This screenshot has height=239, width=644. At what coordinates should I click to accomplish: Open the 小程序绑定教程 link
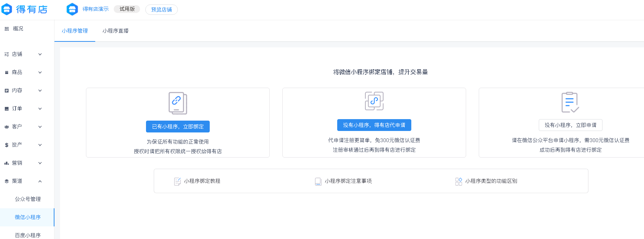click(202, 181)
